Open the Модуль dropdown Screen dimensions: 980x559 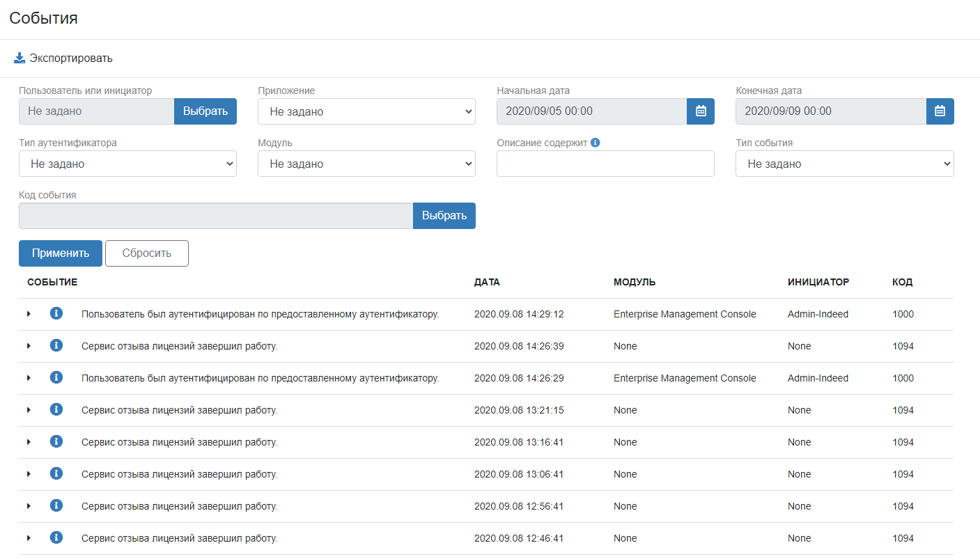click(x=366, y=164)
